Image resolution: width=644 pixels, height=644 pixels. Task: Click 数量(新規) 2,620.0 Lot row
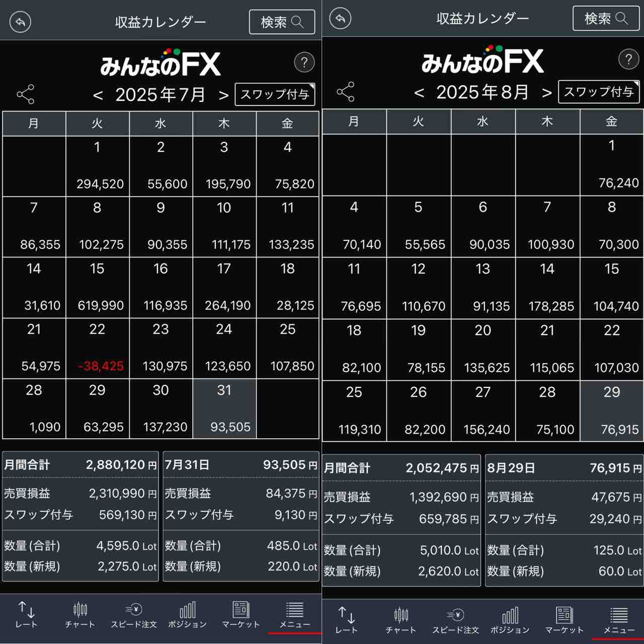401,572
